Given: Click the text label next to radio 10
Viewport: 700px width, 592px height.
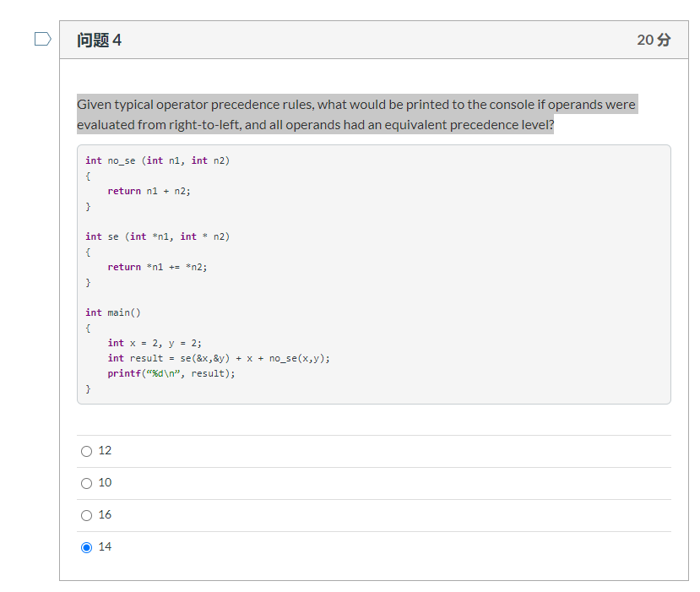Looking at the screenshot, I should pyautogui.click(x=105, y=483).
